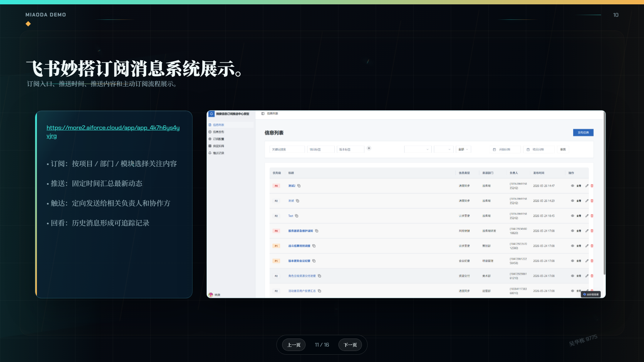
Task: Edit pencil icon in Test row
Action: [x=587, y=216]
